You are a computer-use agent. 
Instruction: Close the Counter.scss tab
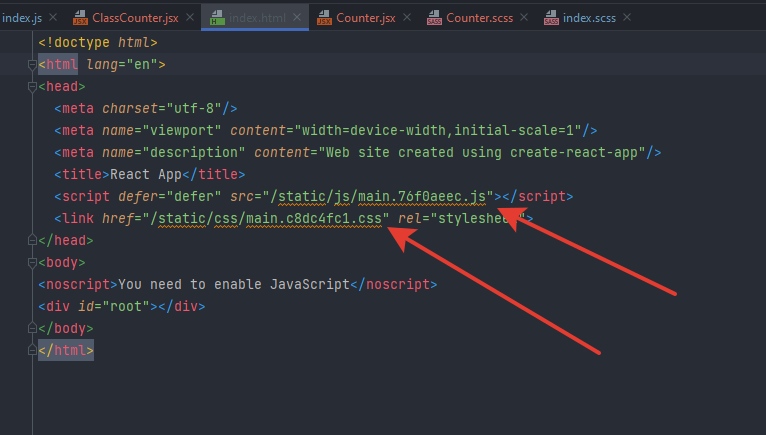point(524,18)
